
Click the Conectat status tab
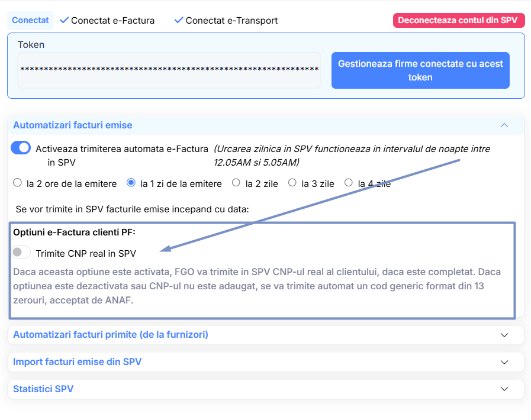(x=30, y=20)
